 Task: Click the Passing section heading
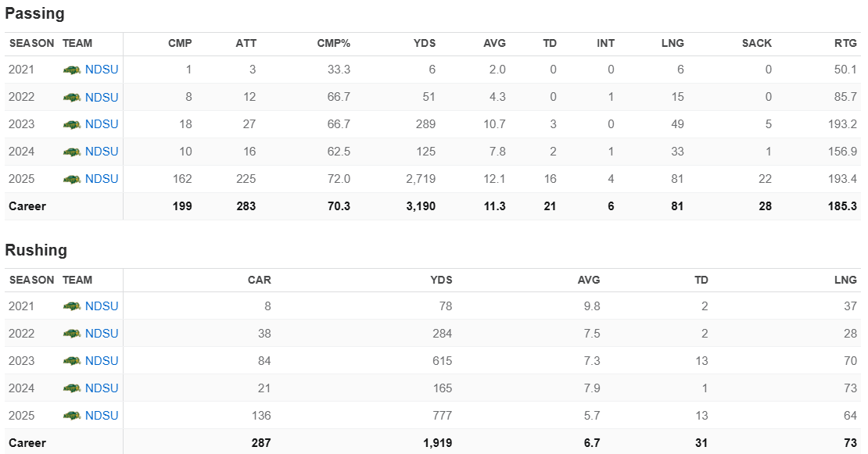(35, 13)
